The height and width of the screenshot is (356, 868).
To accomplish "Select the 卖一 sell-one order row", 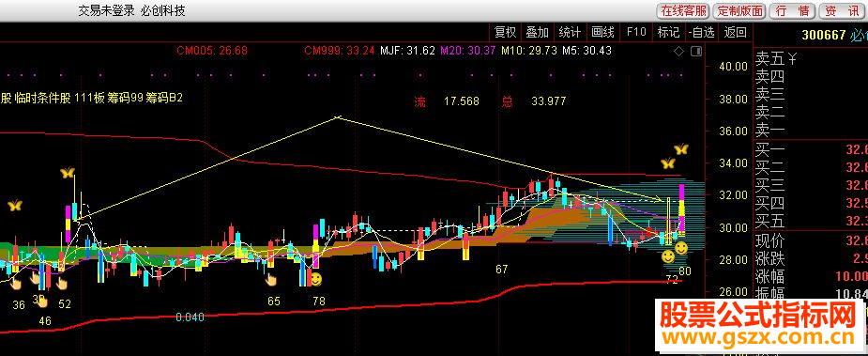I will coord(811,131).
